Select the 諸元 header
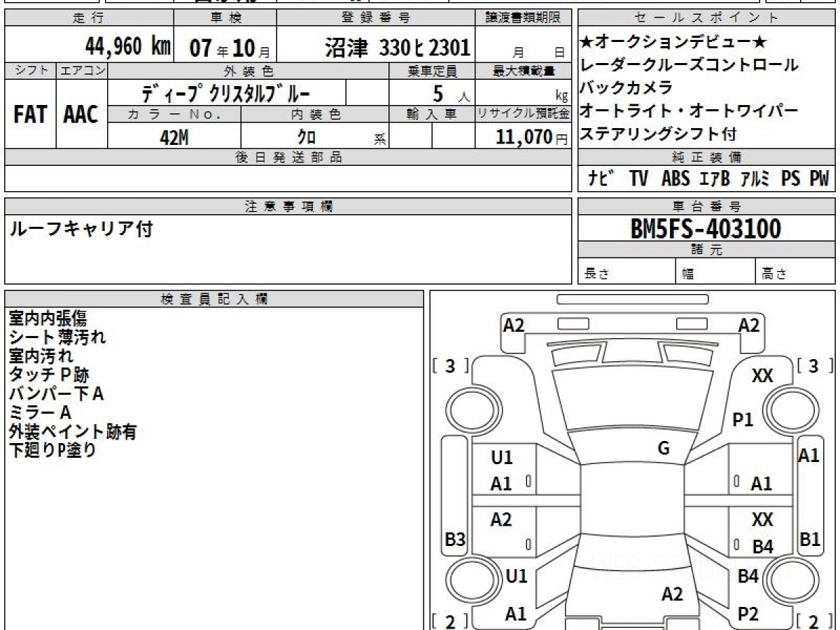840x630 pixels. 706,250
